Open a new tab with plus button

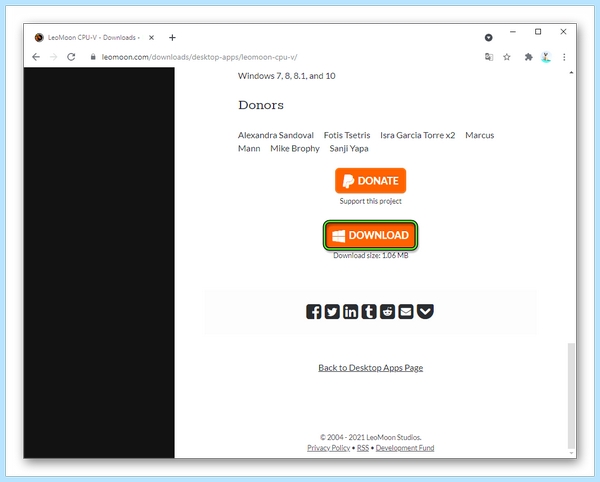[x=172, y=37]
